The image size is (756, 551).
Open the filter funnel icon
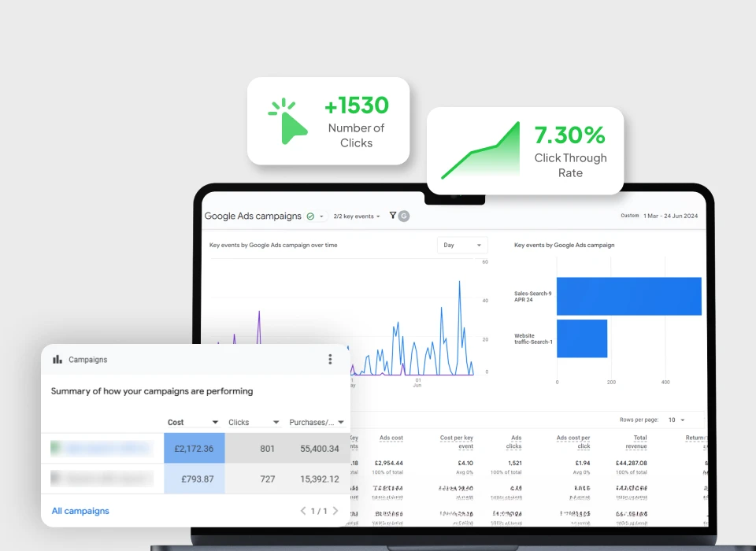pos(393,216)
